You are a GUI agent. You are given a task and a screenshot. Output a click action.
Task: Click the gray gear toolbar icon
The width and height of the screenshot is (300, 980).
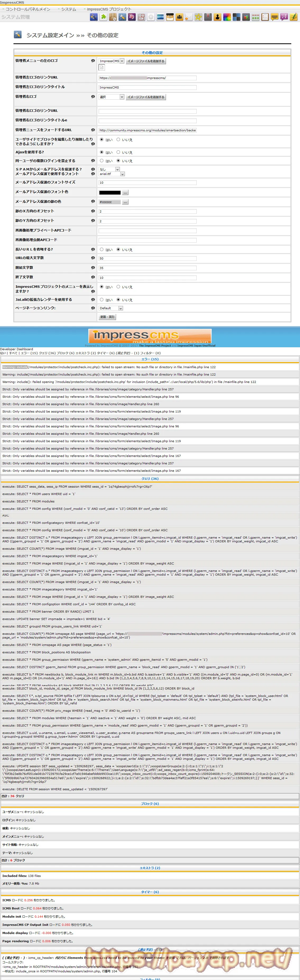(151, 17)
